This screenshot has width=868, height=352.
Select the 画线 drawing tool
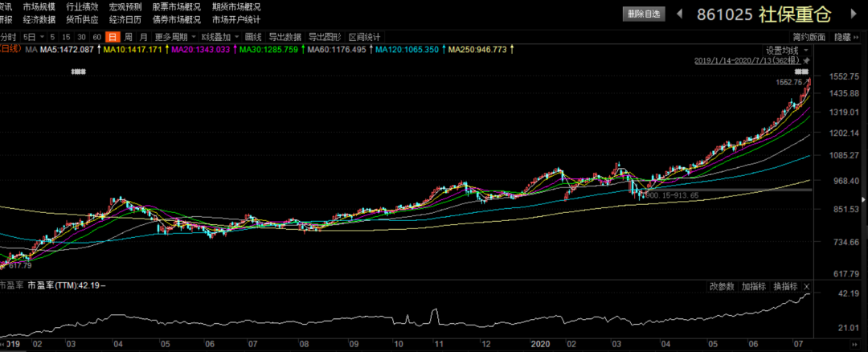coord(253,37)
